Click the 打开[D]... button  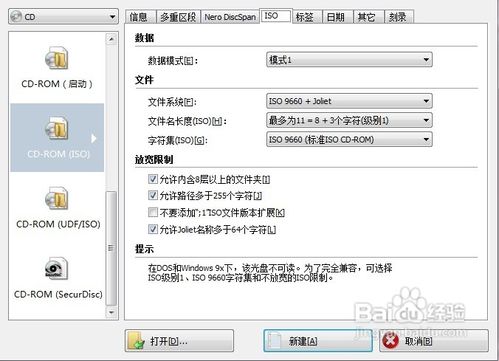pos(179,341)
